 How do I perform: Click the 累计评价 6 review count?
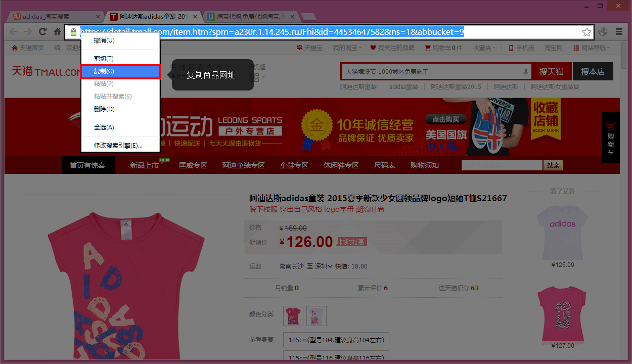click(373, 288)
